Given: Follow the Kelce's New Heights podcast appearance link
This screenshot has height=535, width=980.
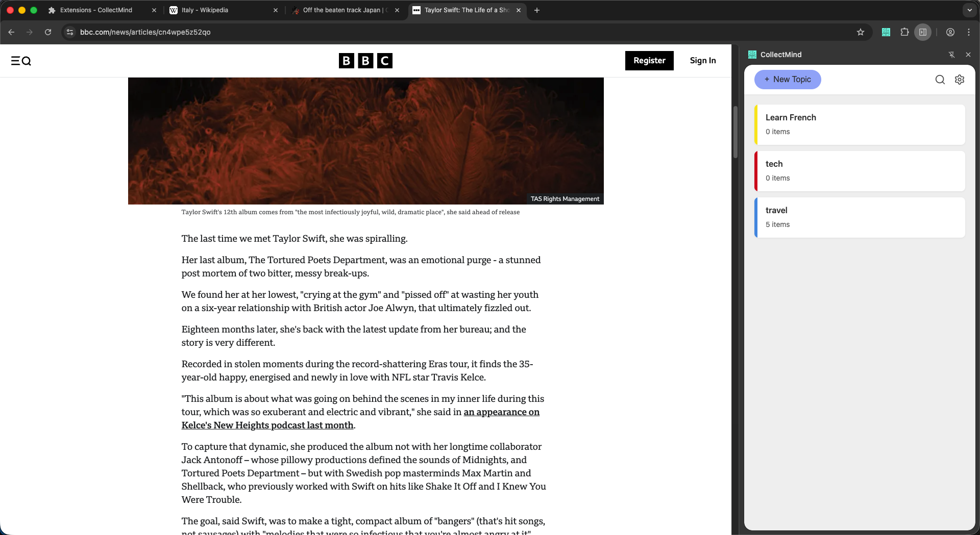Looking at the screenshot, I should coord(360,419).
